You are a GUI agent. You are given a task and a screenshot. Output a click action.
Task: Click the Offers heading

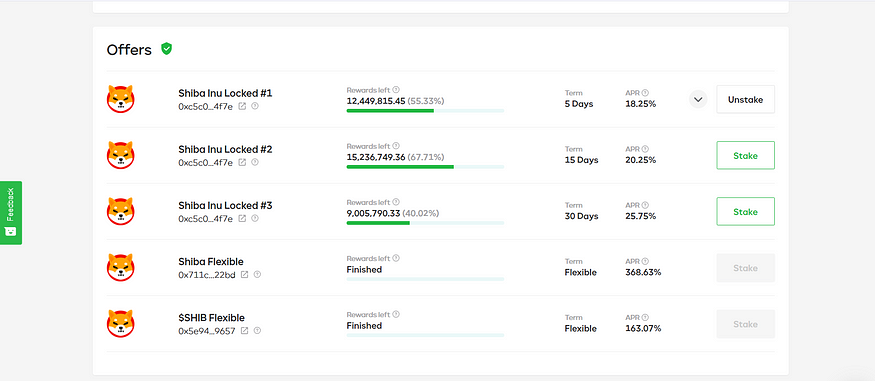pyautogui.click(x=129, y=50)
